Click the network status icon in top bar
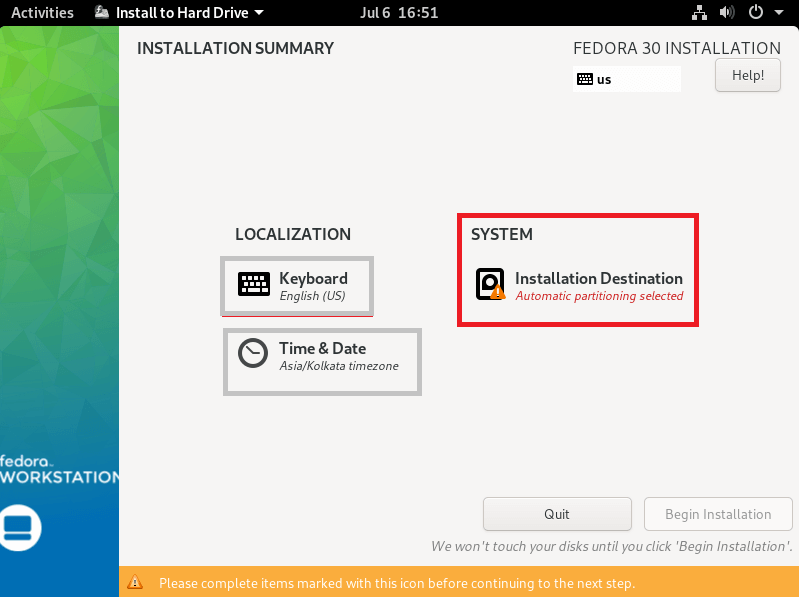The height and width of the screenshot is (597, 799). coord(699,12)
